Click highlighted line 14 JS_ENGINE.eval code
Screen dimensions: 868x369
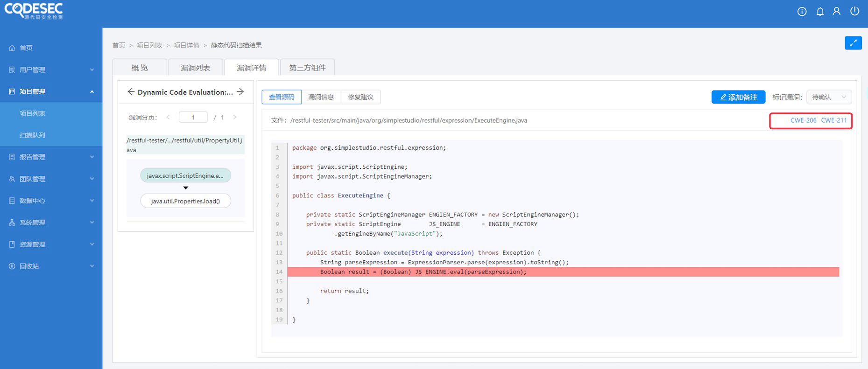(x=563, y=272)
